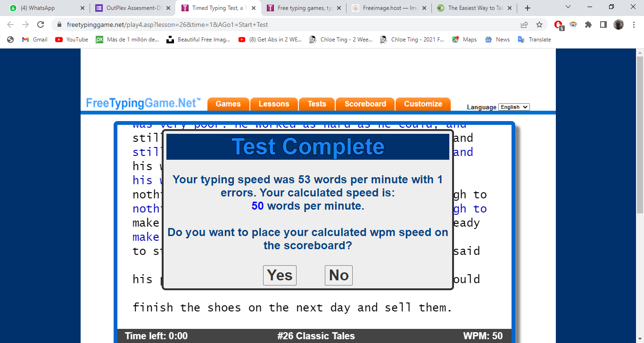This screenshot has width=644, height=343.
Task: Open the Maps bookmark
Action: (x=464, y=40)
